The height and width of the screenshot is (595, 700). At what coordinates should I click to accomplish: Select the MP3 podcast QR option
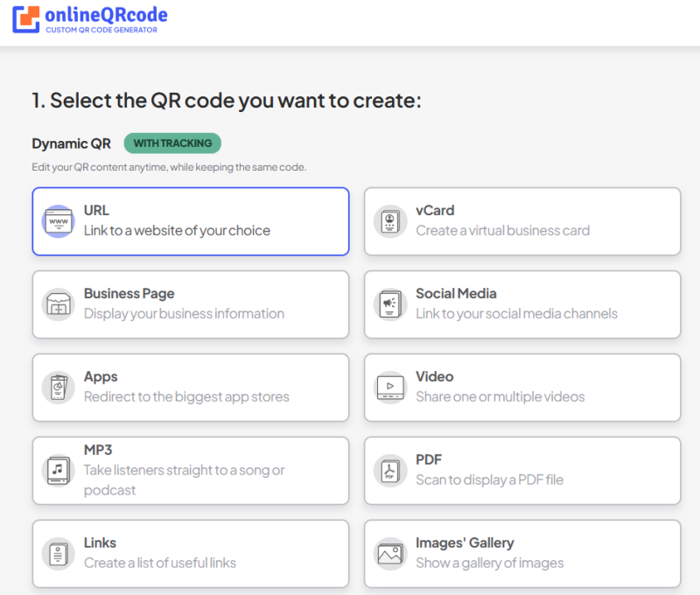(x=191, y=471)
